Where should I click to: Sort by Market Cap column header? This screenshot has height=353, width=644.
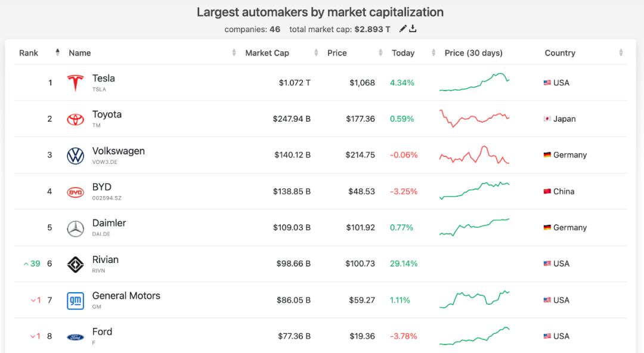(267, 53)
